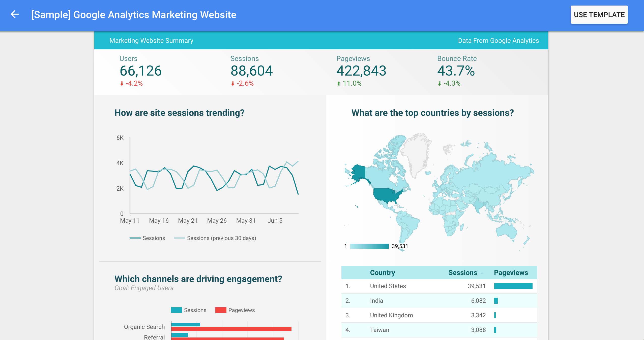Image resolution: width=644 pixels, height=340 pixels.
Task: Select the Taiwan row in table
Action: coord(439,330)
